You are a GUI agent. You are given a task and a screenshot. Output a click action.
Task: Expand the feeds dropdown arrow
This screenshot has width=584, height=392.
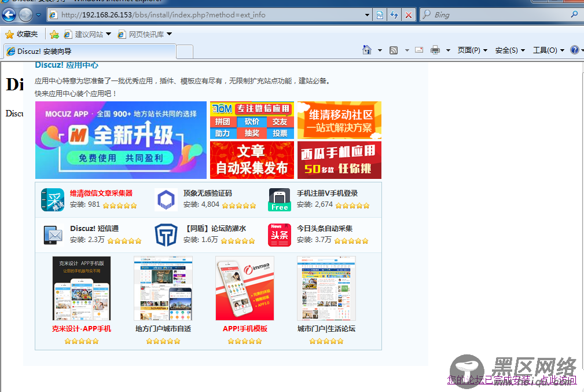click(407, 50)
